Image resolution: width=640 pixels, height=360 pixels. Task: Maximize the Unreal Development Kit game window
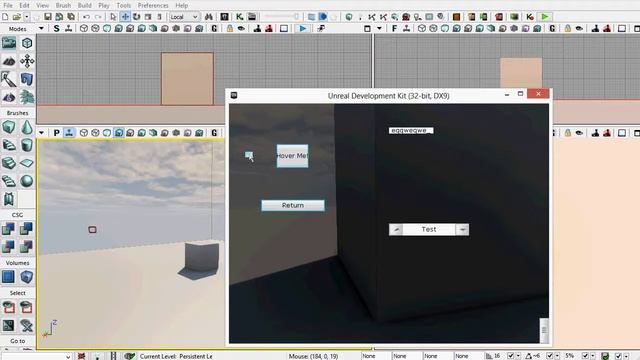520,94
